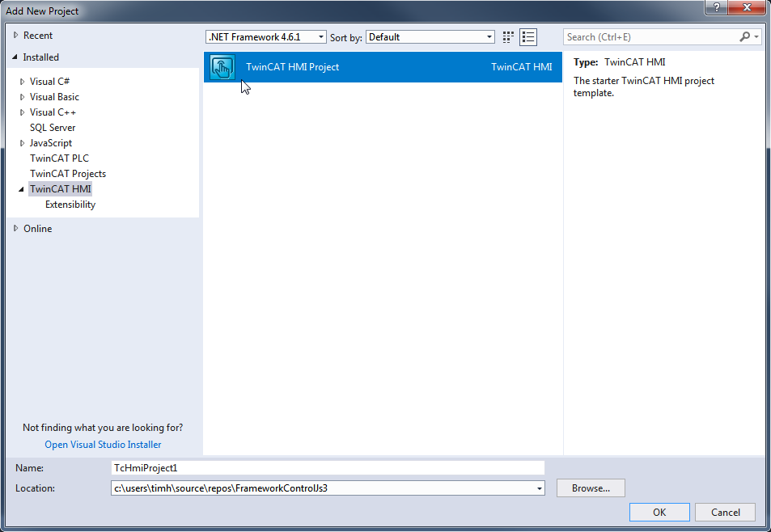
Task: Select the TwinCAT HMI tree item
Action: (x=61, y=189)
